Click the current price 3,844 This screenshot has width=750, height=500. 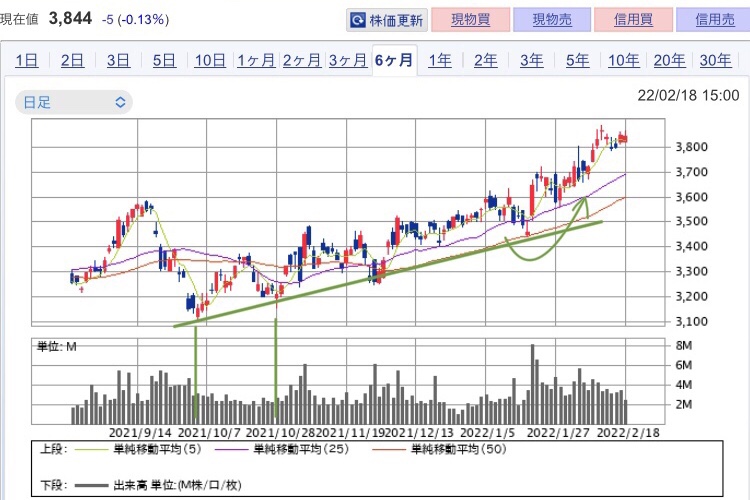[70, 19]
